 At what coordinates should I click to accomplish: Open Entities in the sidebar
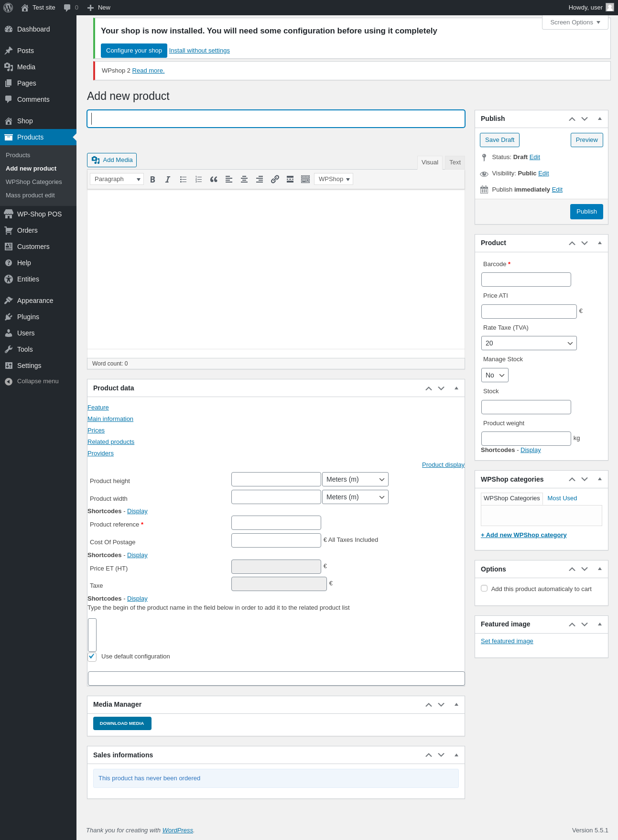(x=38, y=279)
